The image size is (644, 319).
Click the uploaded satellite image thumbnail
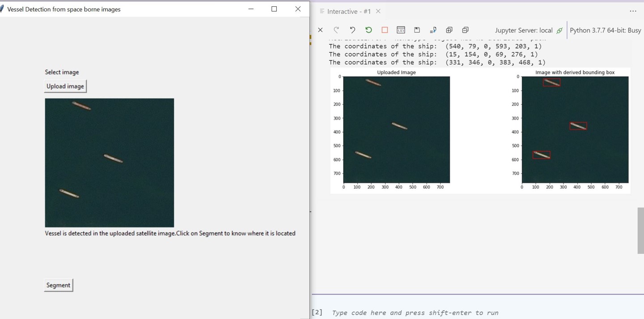pyautogui.click(x=109, y=162)
